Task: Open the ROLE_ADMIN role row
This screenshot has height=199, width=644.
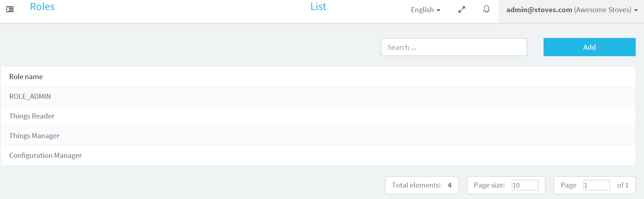Action: pos(318,96)
